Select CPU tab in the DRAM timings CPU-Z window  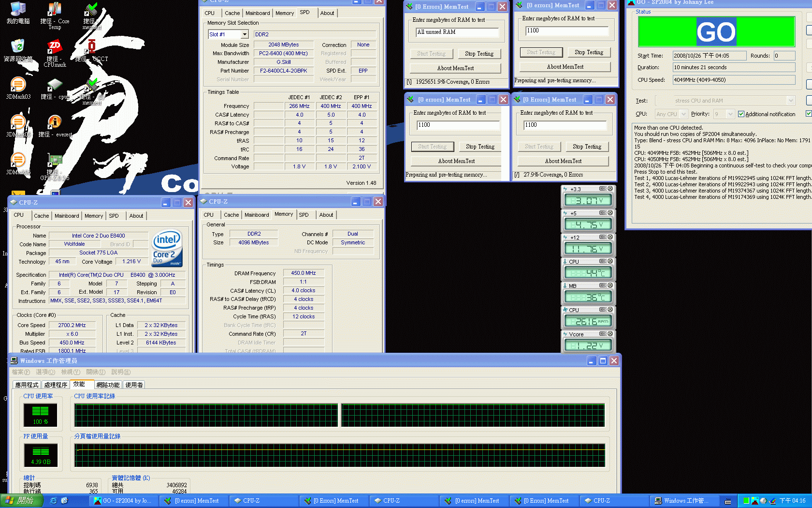point(209,215)
